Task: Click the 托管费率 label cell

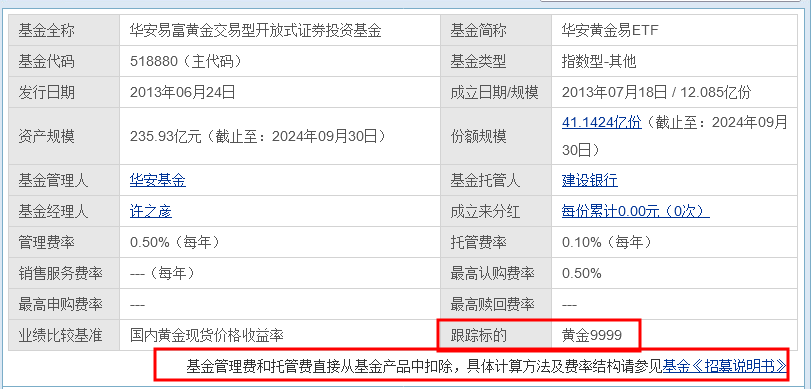Action: pyautogui.click(x=496, y=242)
